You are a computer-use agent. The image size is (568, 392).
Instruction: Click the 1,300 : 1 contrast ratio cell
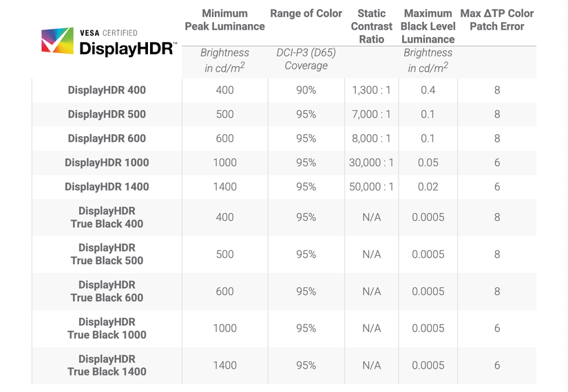click(x=372, y=90)
